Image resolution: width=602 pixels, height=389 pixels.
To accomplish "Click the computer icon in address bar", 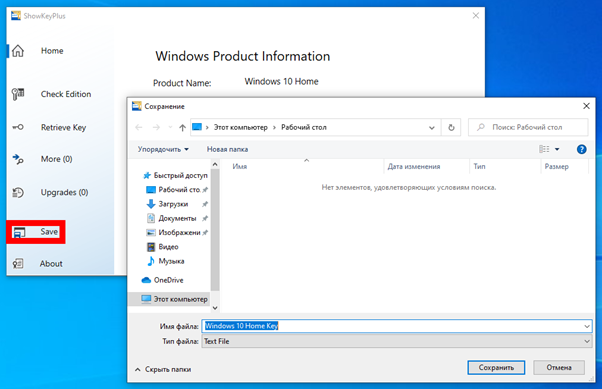I will click(x=197, y=127).
